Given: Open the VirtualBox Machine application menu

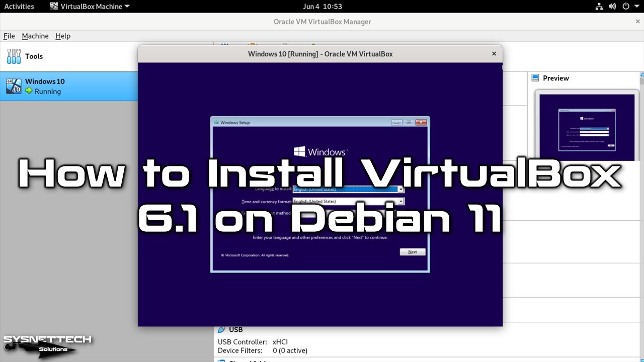Looking at the screenshot, I should point(90,7).
